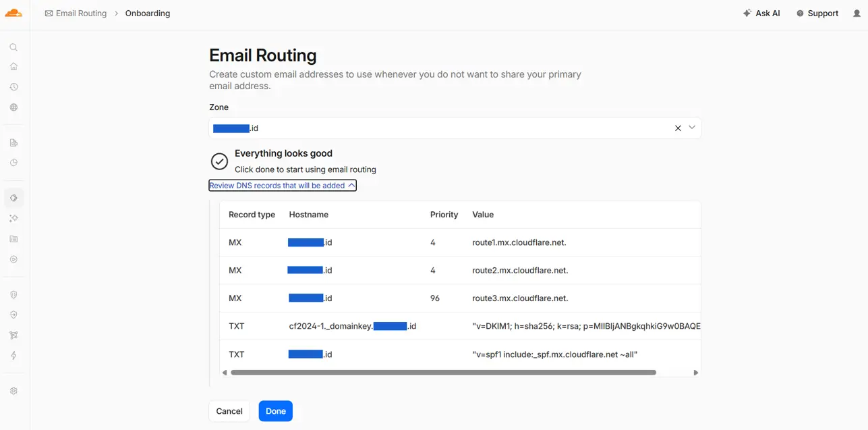Go to the home icon in sidebar
The image size is (868, 430).
pyautogui.click(x=13, y=66)
